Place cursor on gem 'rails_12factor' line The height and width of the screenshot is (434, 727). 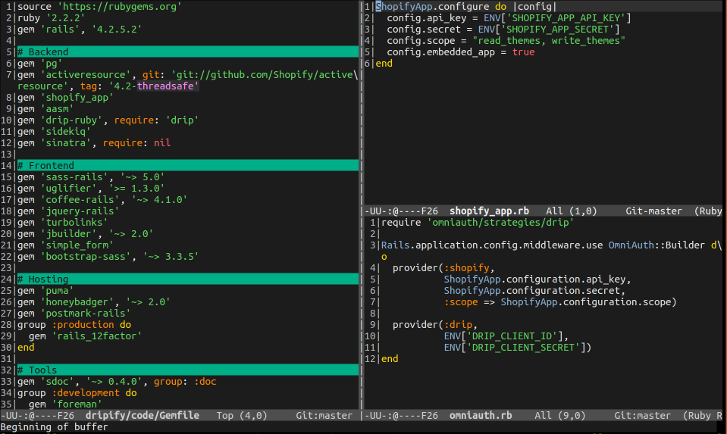[85, 336]
